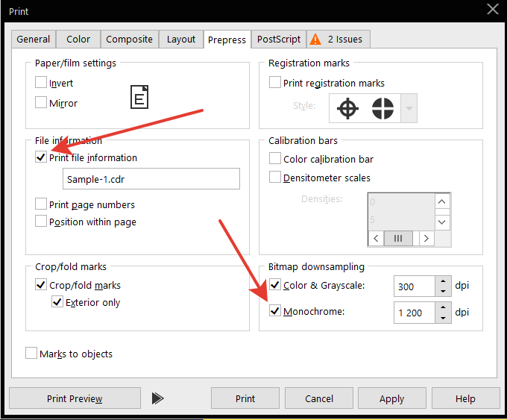Uncheck Color & Grayscale downsampling
This screenshot has height=420, width=507.
pyautogui.click(x=275, y=285)
